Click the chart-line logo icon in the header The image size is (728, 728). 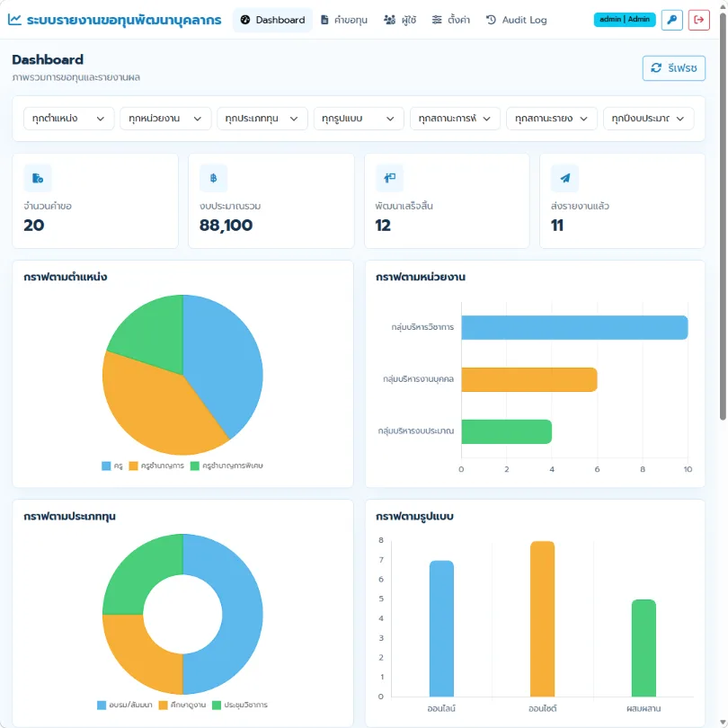14,20
